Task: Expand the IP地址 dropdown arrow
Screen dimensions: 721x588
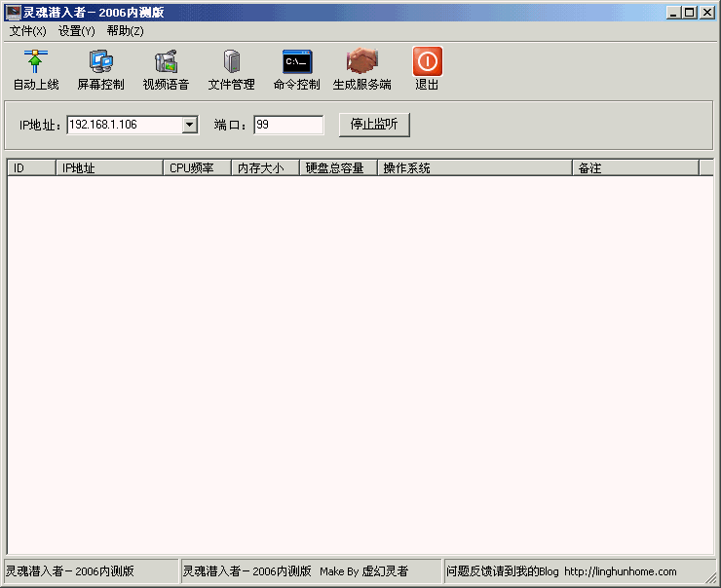Action: [190, 125]
